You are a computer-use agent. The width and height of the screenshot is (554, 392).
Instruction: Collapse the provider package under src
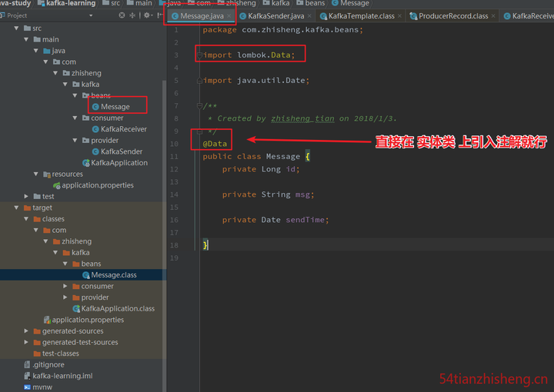coord(75,141)
